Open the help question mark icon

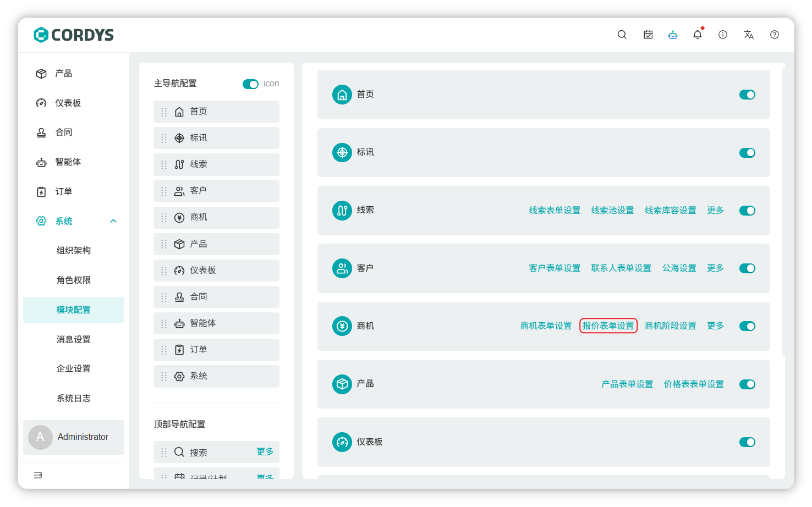tap(775, 35)
